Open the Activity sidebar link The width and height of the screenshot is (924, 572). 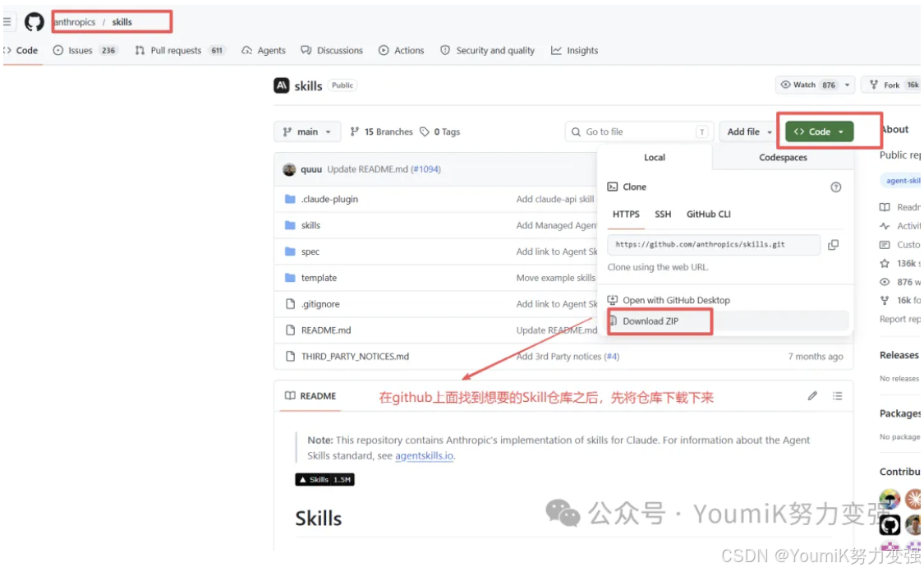pyautogui.click(x=900, y=226)
